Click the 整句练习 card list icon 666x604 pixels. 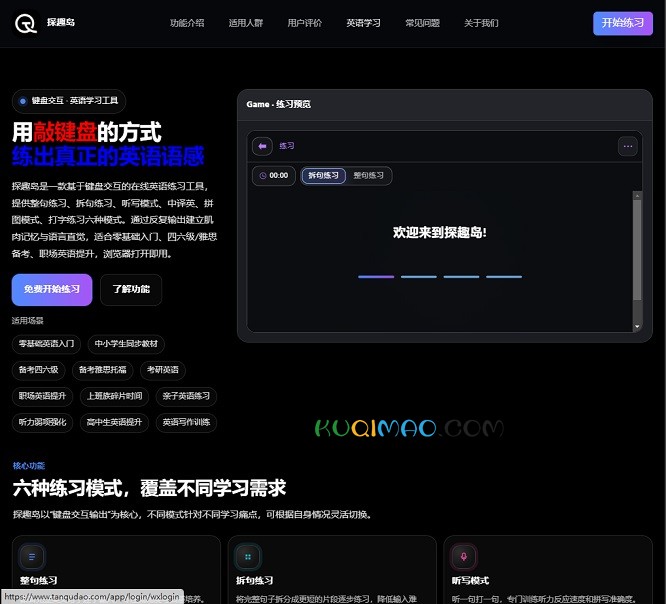[x=32, y=557]
